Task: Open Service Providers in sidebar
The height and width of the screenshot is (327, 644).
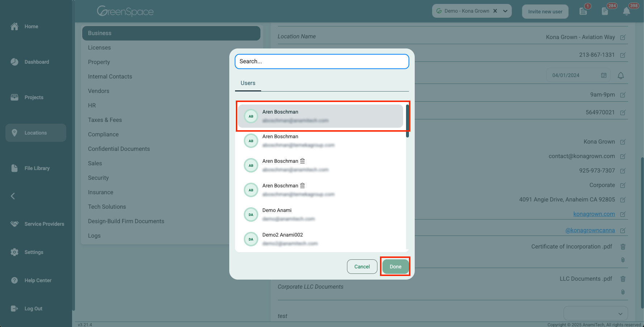Action: [37, 224]
